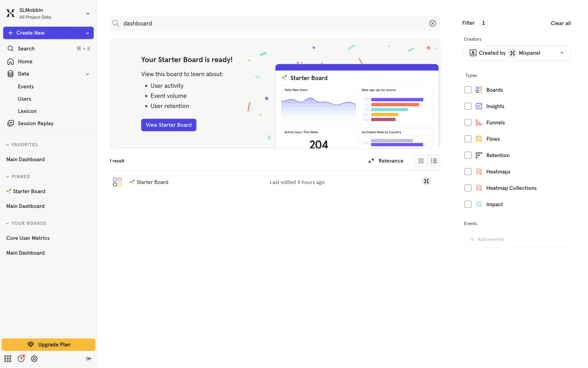Click Clear all filters link
This screenshot has width=588, height=368.
[560, 23]
